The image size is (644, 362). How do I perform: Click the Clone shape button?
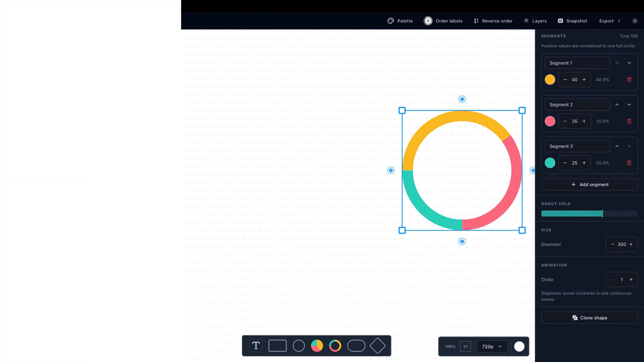click(589, 318)
